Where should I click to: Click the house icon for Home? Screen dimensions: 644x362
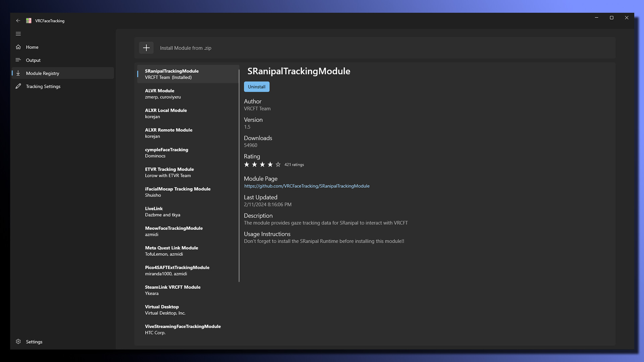18,47
